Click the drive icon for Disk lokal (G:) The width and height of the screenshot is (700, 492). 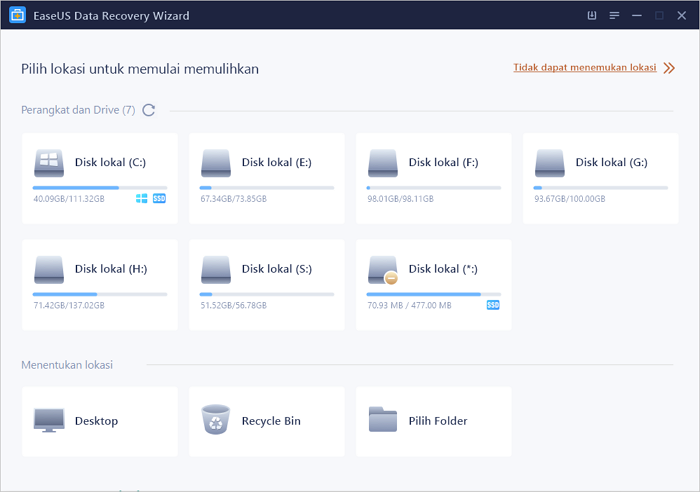[x=550, y=163]
